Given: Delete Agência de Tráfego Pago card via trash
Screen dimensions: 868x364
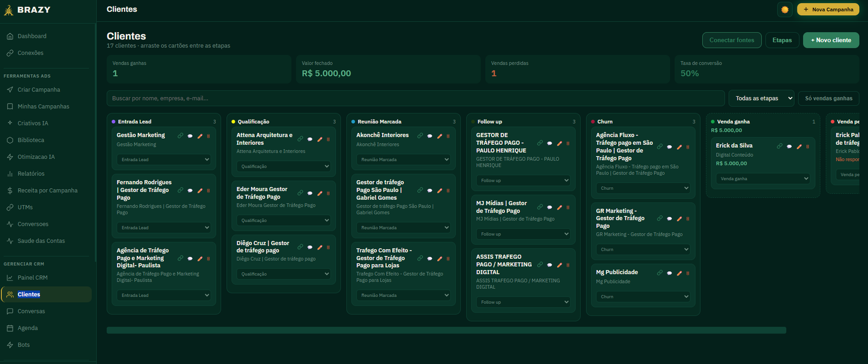Looking at the screenshot, I should [x=208, y=258].
